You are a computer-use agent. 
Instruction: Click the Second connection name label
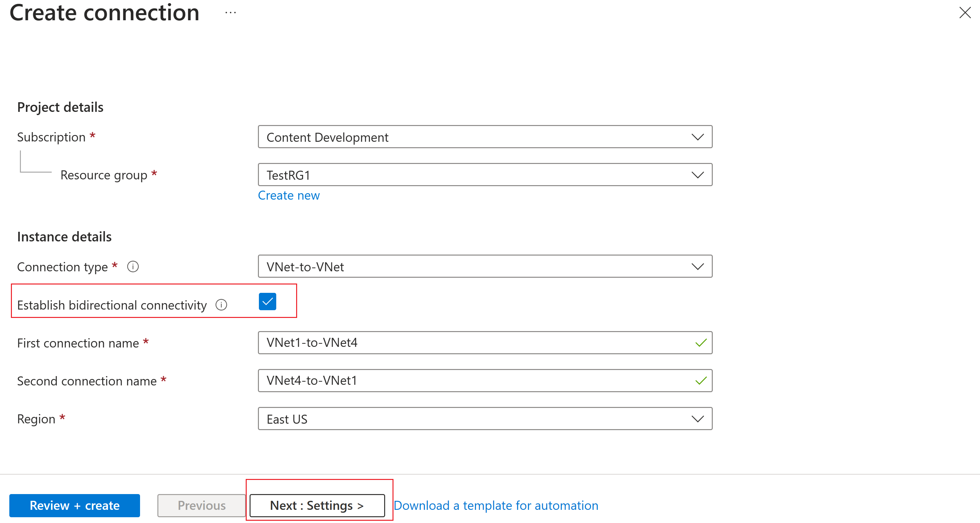tap(87, 381)
